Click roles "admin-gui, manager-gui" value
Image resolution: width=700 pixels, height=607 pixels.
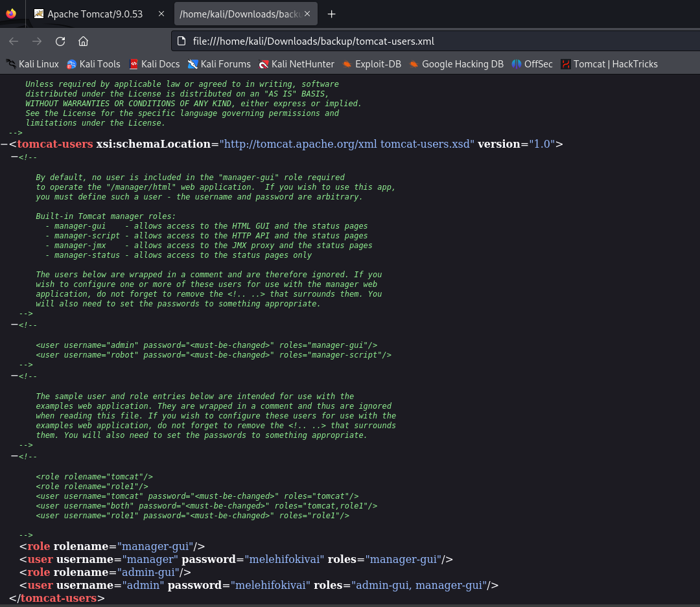419,585
